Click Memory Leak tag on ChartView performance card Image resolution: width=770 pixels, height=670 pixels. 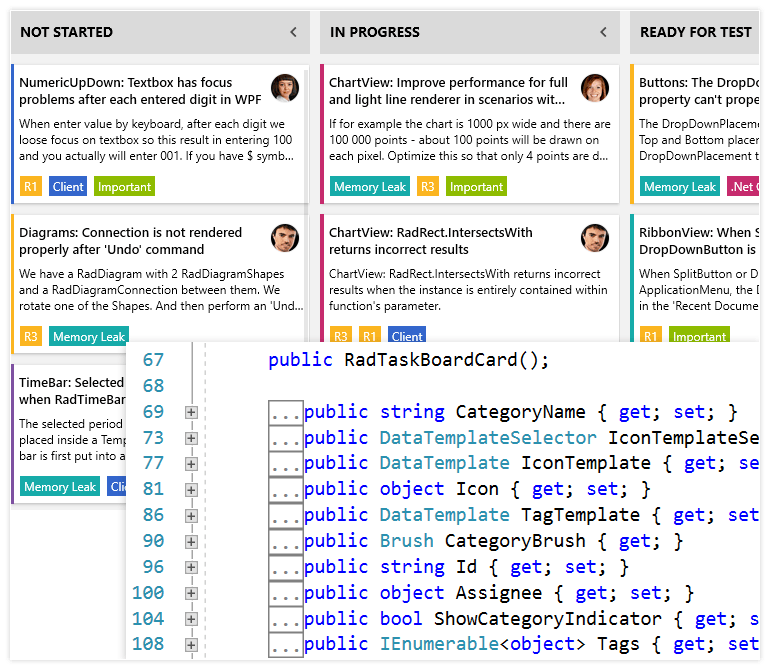click(370, 187)
